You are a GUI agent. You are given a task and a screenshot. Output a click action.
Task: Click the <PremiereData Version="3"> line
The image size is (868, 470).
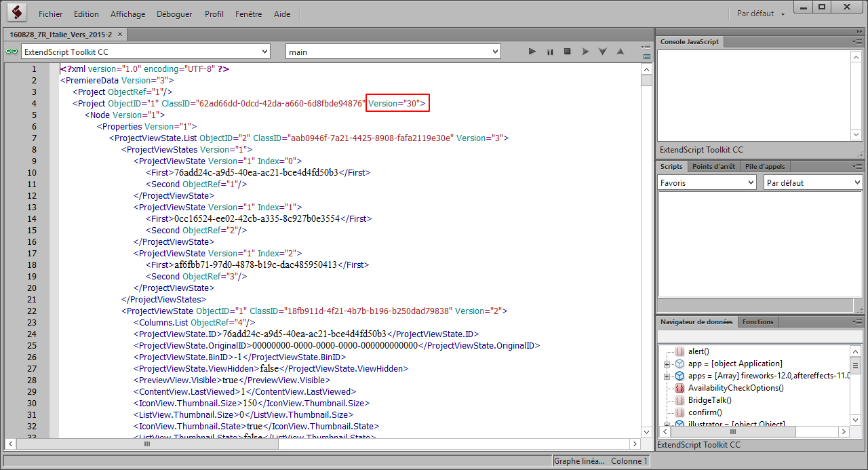click(117, 81)
